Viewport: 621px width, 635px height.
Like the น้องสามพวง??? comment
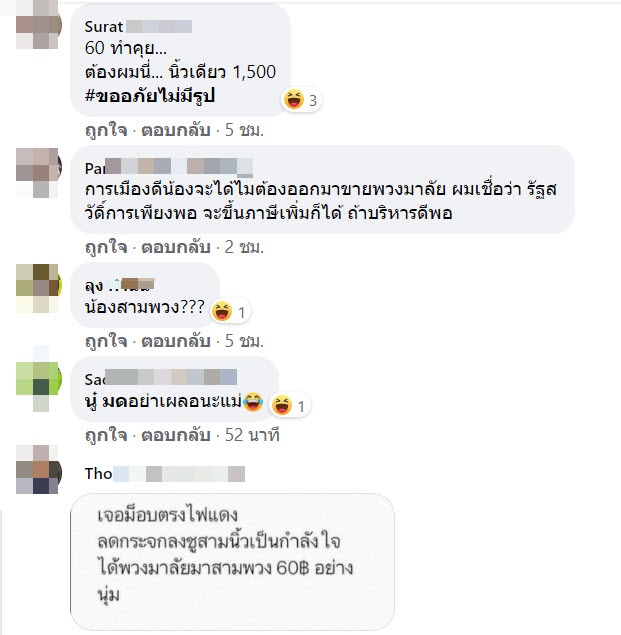[x=106, y=341]
